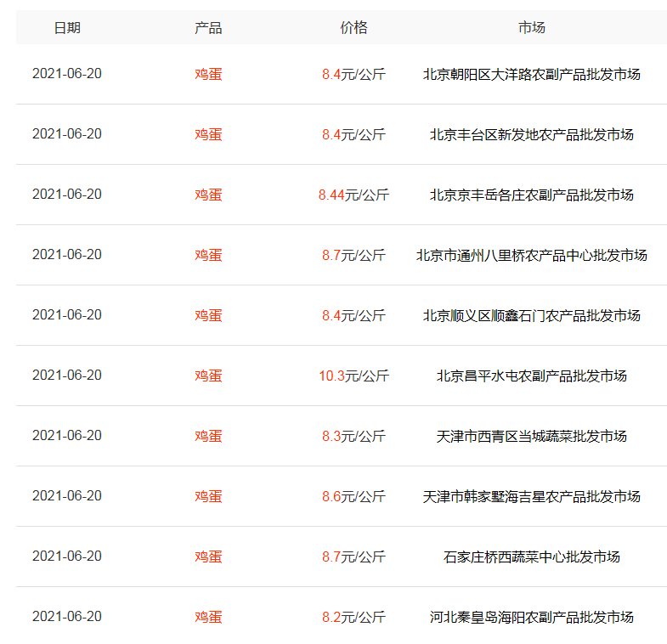The width and height of the screenshot is (667, 644).
Task: Click the 日期 column header
Action: pyautogui.click(x=67, y=28)
